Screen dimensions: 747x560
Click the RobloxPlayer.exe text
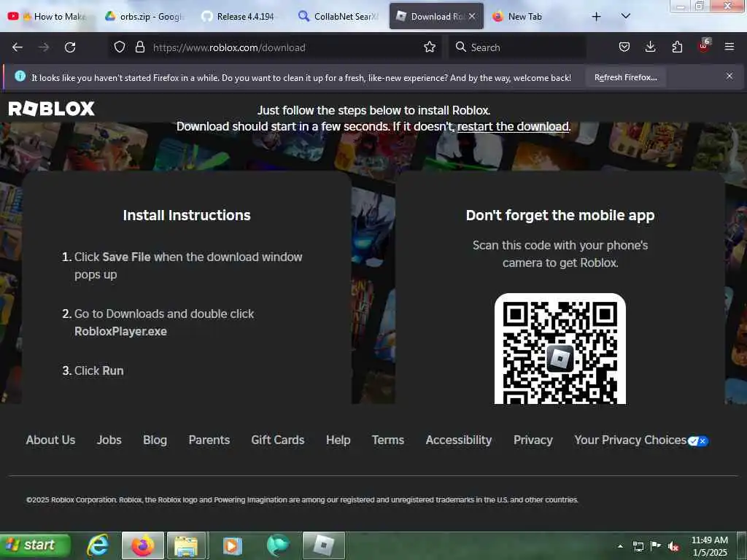coord(120,332)
